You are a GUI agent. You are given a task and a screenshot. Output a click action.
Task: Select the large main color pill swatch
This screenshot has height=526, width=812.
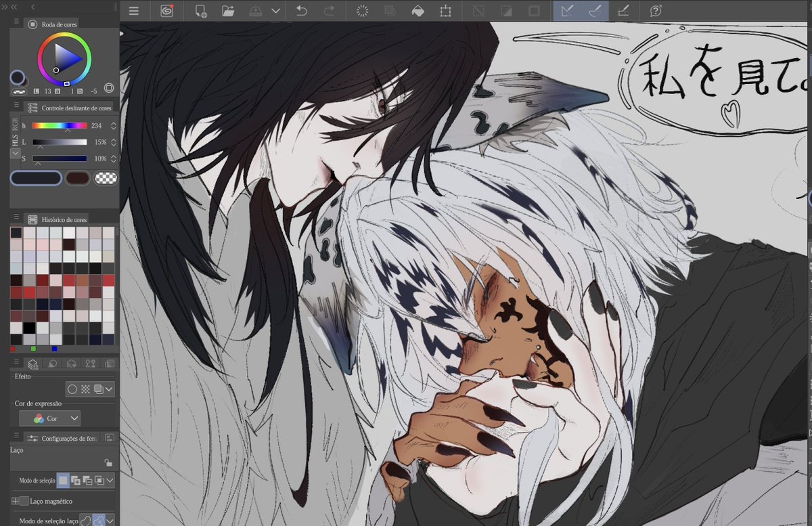(36, 178)
